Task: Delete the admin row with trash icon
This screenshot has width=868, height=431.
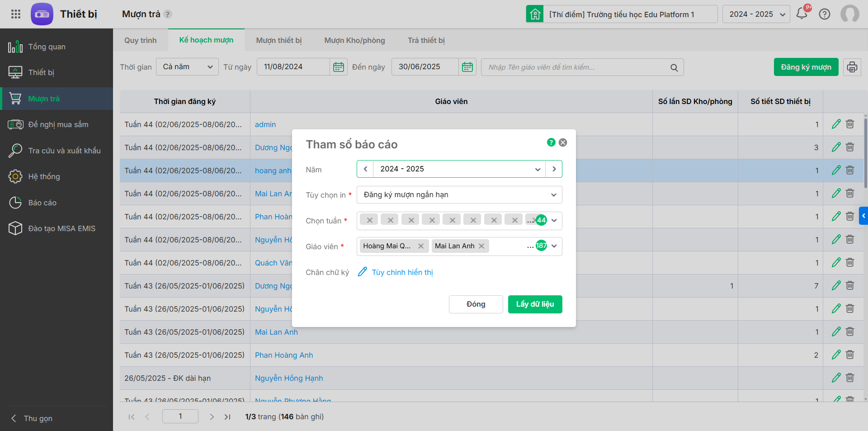Action: tap(850, 124)
